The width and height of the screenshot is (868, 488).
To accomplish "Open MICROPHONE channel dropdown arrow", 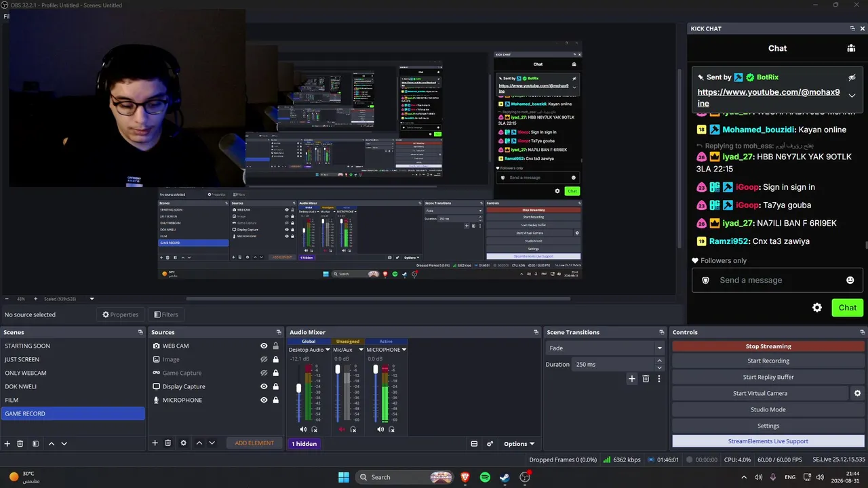I will point(404,350).
